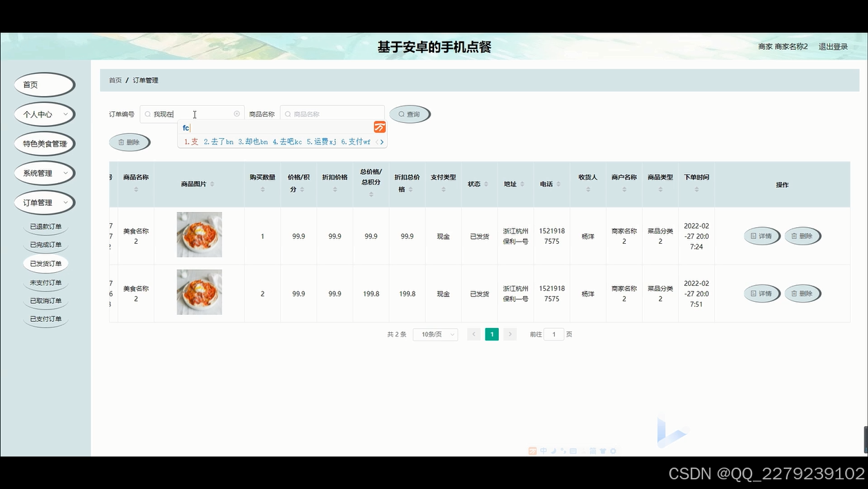868x489 pixels.
Task: Click the batch 删除 trash icon button
Action: click(130, 142)
